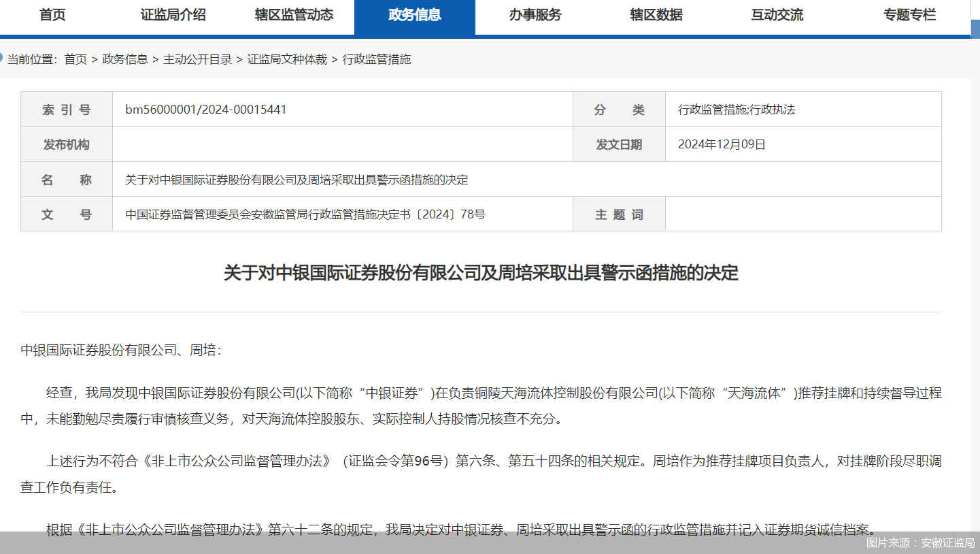Click the document number ending 〔2024〕78号
The height and width of the screenshot is (554, 980).
(305, 214)
